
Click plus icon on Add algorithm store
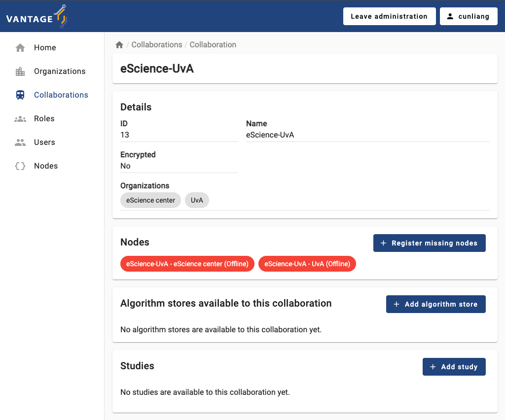click(x=397, y=304)
